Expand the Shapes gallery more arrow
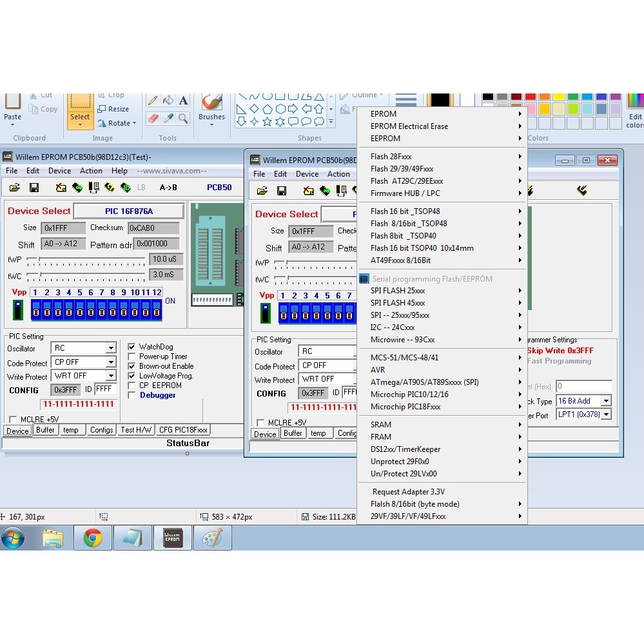 coord(331,122)
